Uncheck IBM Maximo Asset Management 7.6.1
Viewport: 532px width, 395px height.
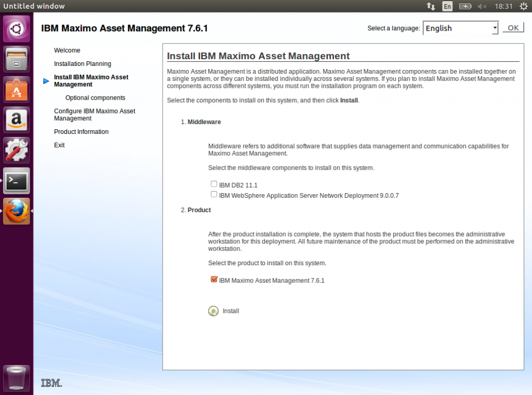[214, 279]
